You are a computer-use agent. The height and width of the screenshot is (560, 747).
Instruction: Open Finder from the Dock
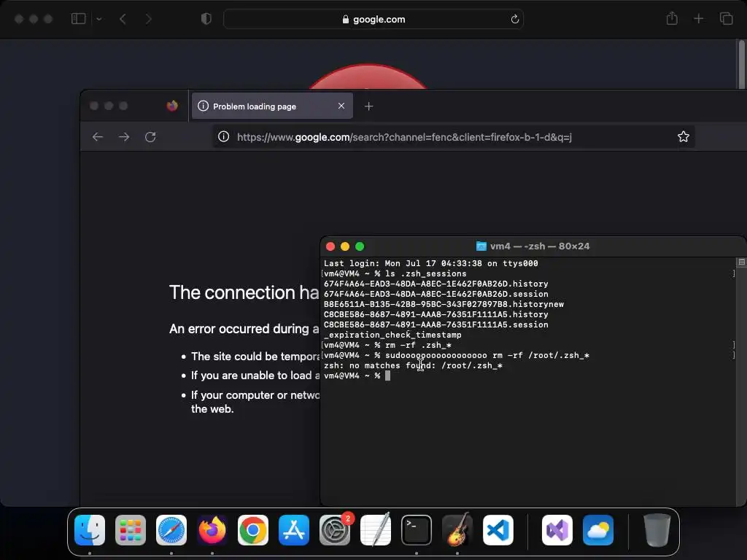tap(90, 530)
